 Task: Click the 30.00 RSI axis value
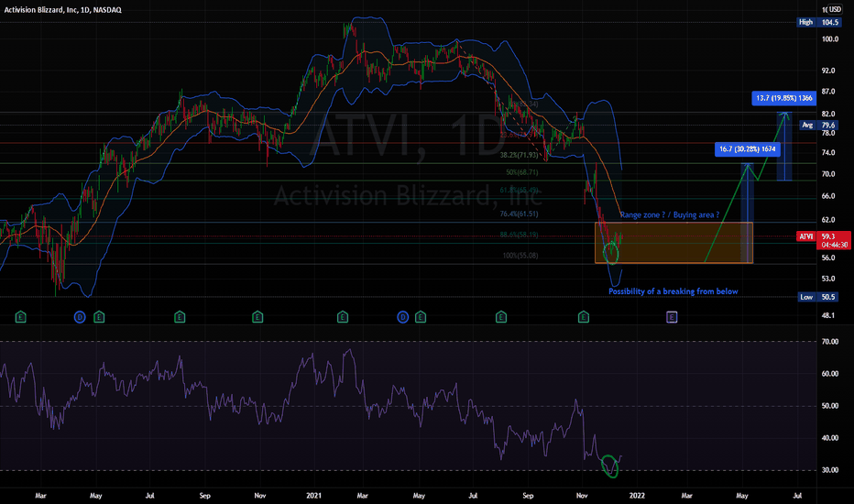tap(830, 470)
